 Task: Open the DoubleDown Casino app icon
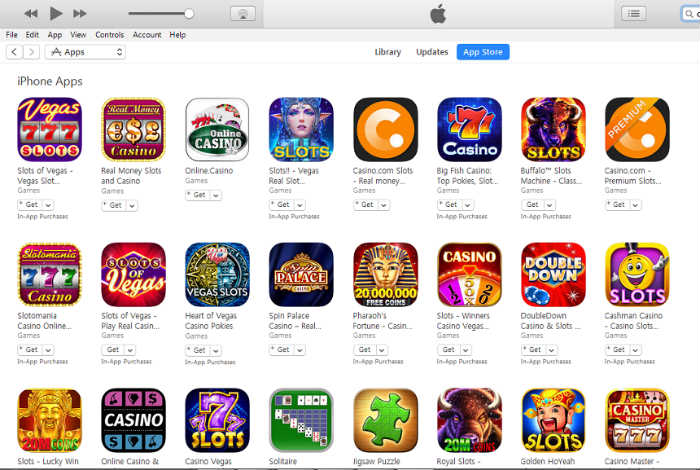(553, 275)
